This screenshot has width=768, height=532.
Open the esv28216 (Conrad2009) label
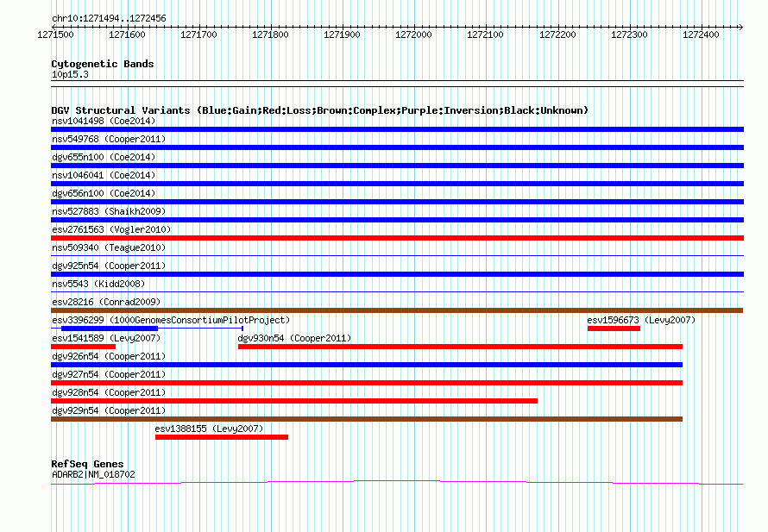106,302
